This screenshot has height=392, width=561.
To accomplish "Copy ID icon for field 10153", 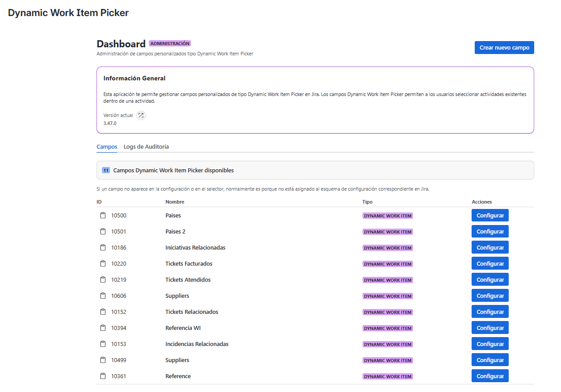I will 103,344.
